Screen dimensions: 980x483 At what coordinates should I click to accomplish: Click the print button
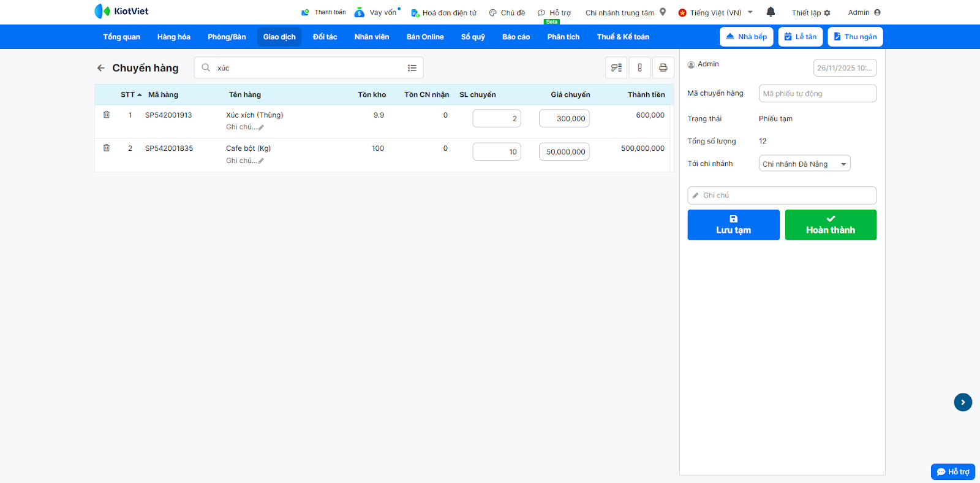pyautogui.click(x=663, y=68)
